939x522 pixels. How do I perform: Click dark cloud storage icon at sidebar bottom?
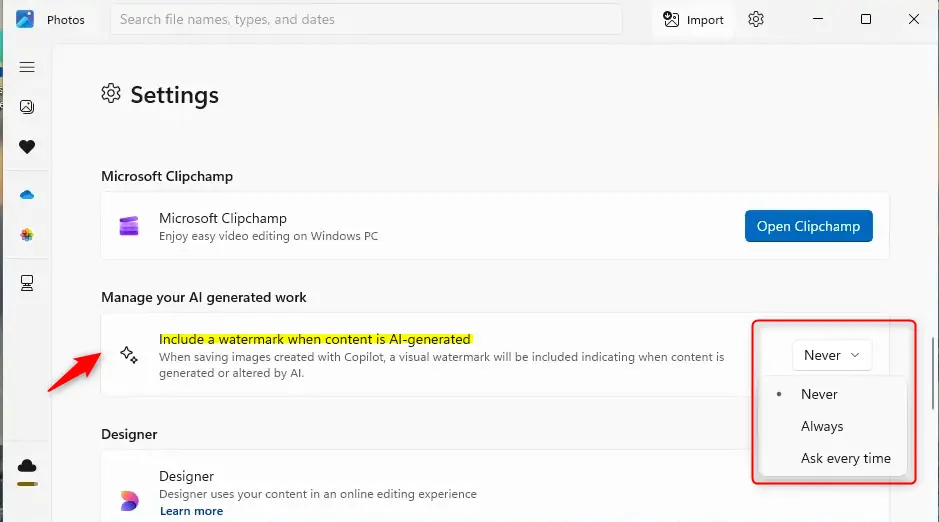pyautogui.click(x=27, y=466)
